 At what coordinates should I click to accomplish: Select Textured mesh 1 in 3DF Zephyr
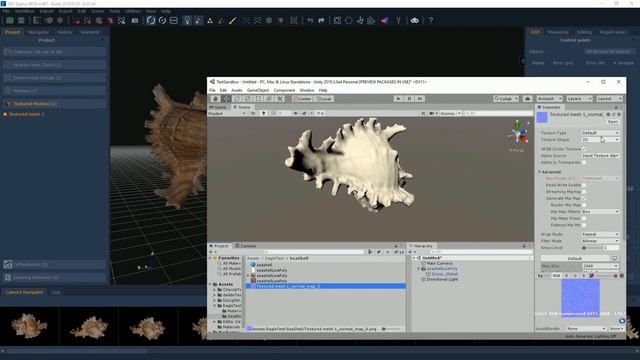26,114
